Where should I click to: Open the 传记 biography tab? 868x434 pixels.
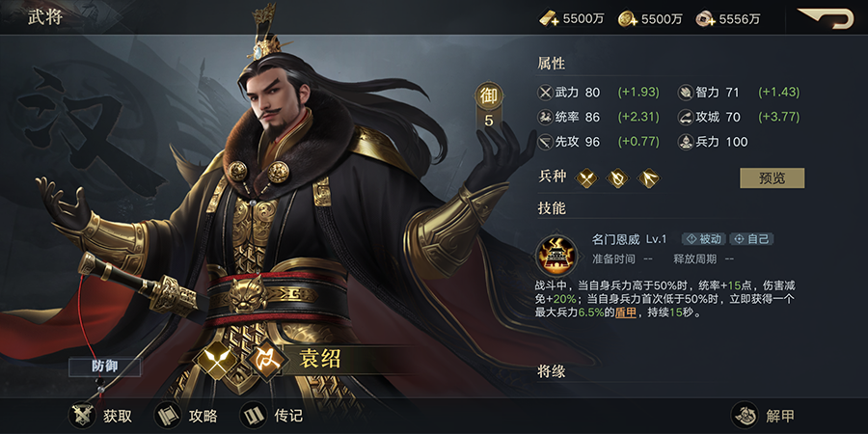pos(254,416)
